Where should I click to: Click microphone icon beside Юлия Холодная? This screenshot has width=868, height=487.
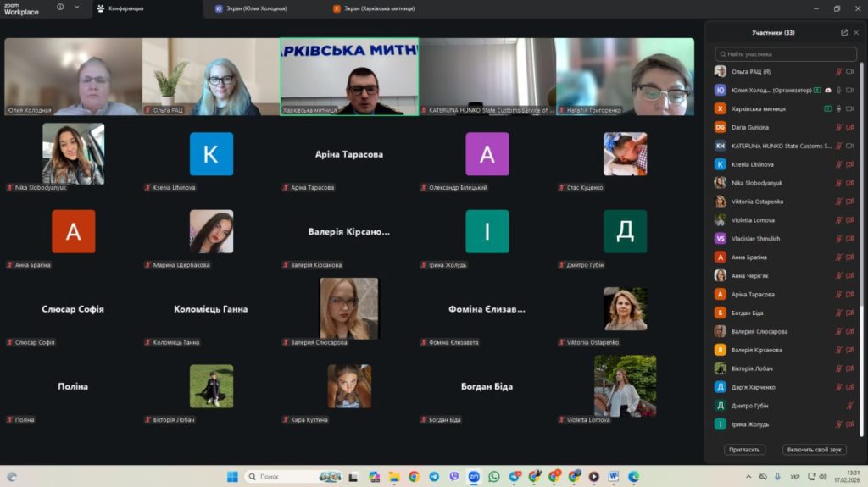(x=839, y=90)
